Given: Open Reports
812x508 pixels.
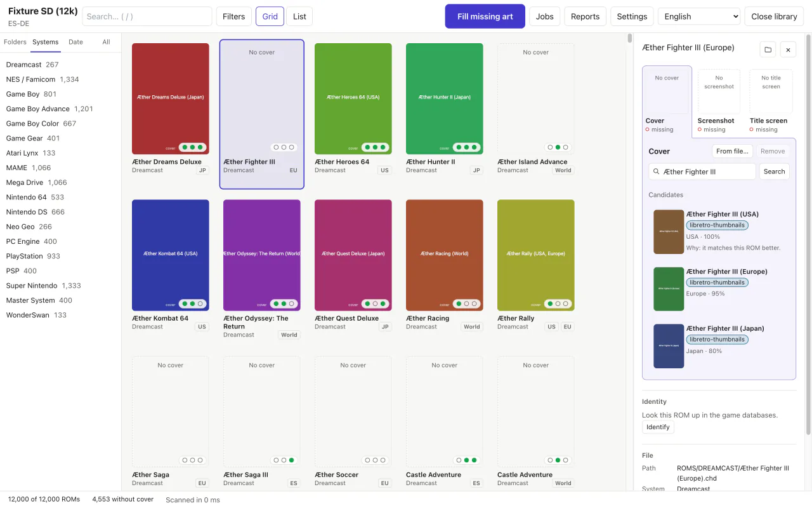Looking at the screenshot, I should 585,17.
